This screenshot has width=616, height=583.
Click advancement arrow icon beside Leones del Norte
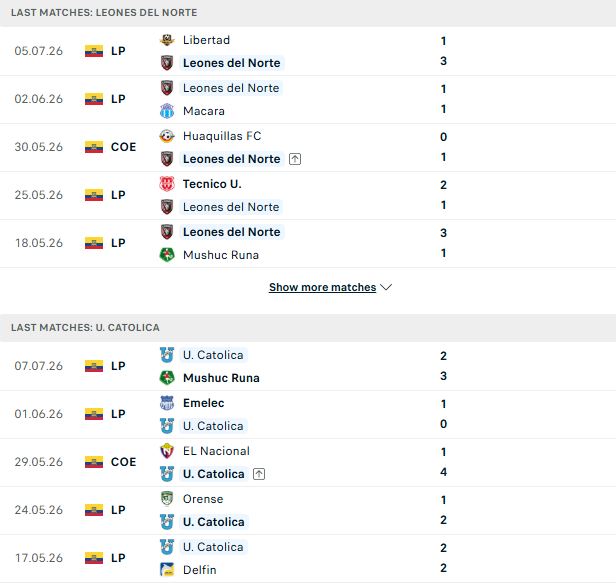(295, 159)
